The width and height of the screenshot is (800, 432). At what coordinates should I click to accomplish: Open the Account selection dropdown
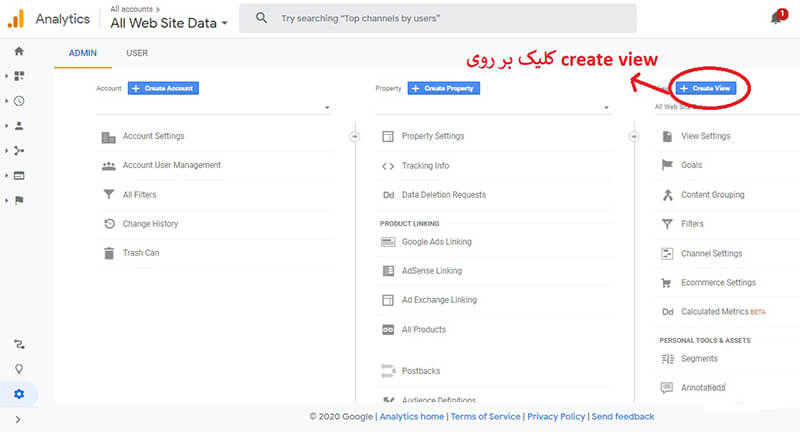[x=214, y=107]
